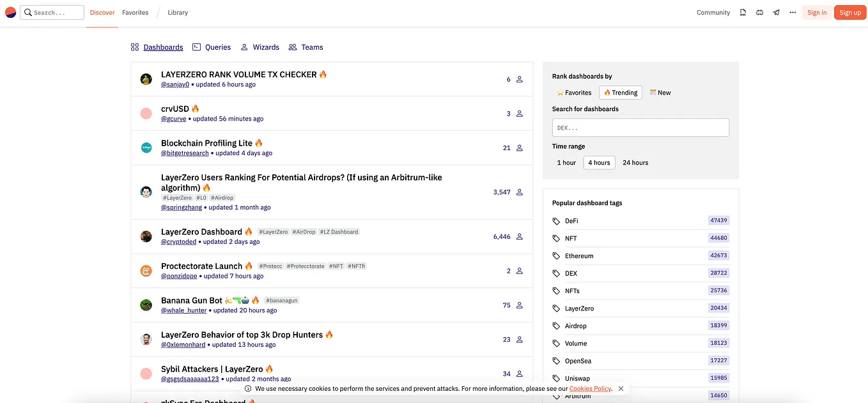Image resolution: width=868 pixels, height=403 pixels.
Task: Click the Sign up button
Action: pyautogui.click(x=850, y=12)
